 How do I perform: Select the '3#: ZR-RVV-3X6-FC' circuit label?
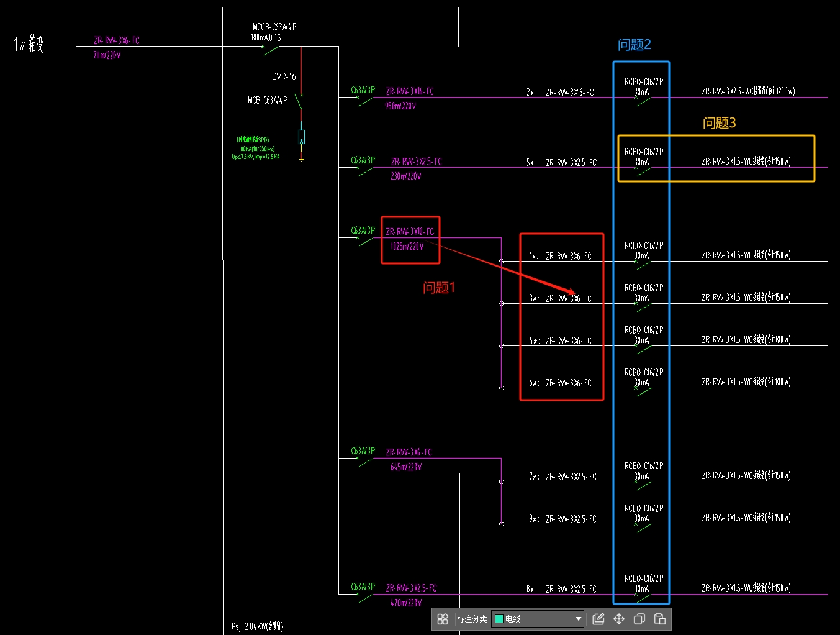560,298
